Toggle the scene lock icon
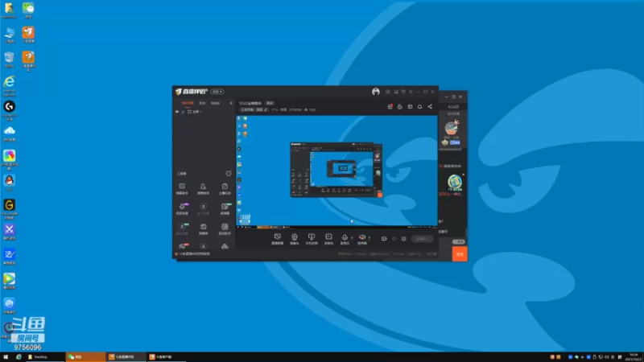This screenshot has height=362, width=644. coord(184,112)
